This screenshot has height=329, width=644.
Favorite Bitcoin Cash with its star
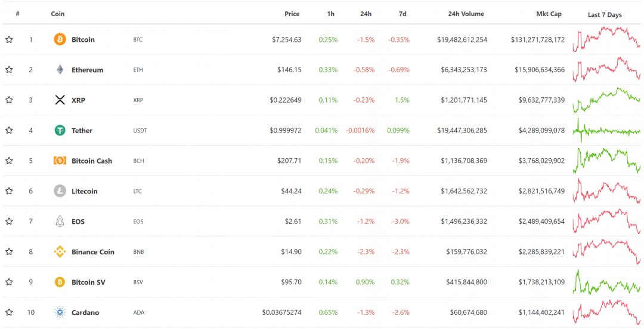9,161
